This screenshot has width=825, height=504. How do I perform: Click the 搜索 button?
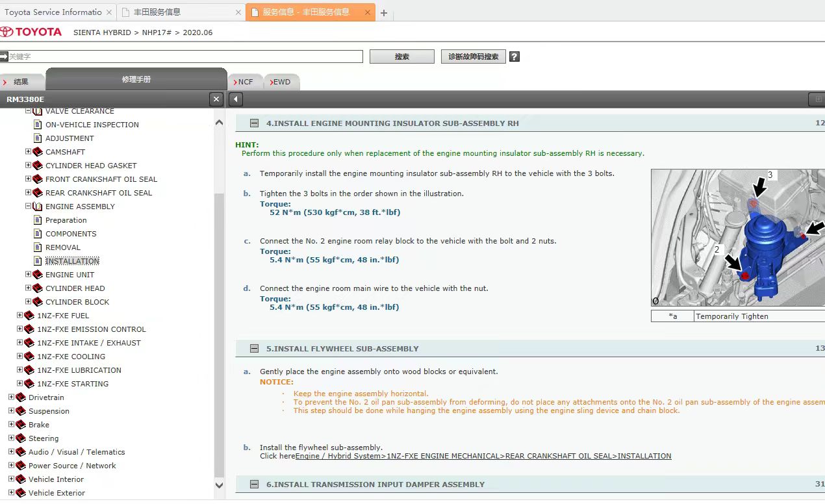(x=402, y=57)
